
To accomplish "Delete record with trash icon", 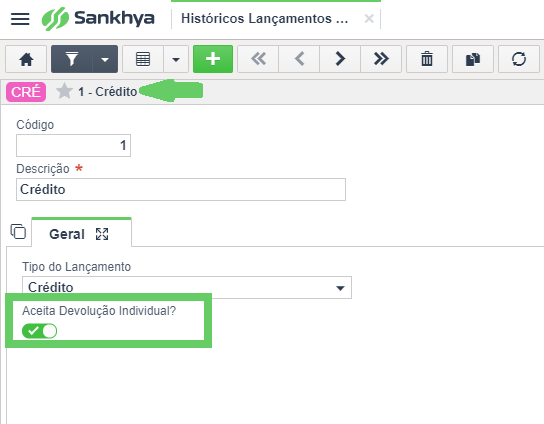I will 427,59.
